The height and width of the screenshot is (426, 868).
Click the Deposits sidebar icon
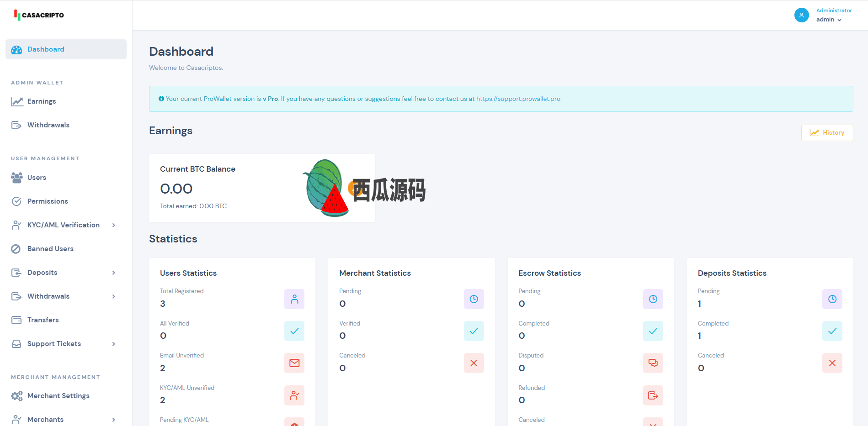click(16, 273)
